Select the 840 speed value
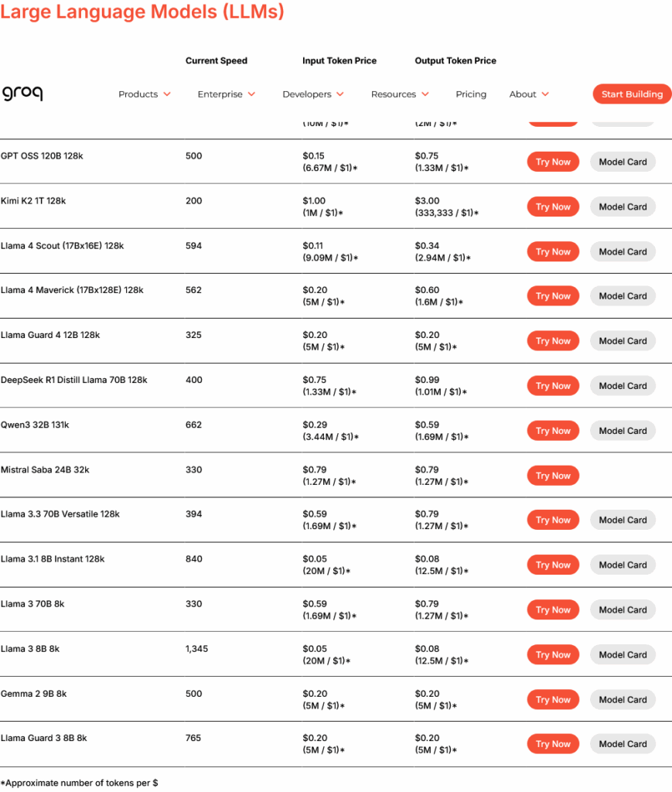Image resolution: width=672 pixels, height=792 pixels. click(x=194, y=559)
